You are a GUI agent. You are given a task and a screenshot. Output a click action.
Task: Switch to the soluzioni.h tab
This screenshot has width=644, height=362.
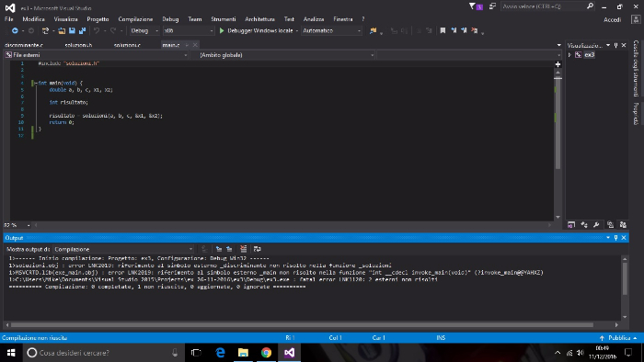point(78,45)
